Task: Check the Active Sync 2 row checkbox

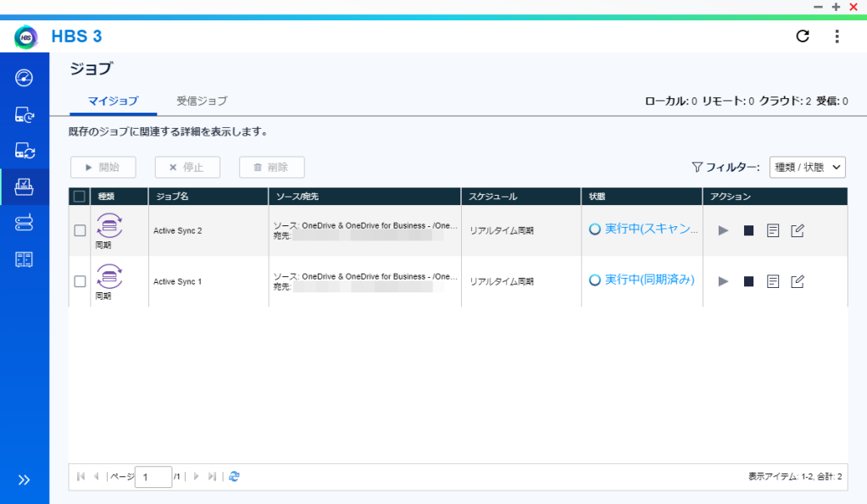Action: (81, 230)
